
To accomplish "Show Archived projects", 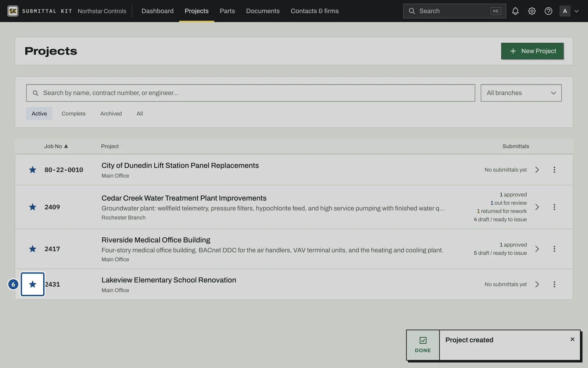I will [111, 113].
